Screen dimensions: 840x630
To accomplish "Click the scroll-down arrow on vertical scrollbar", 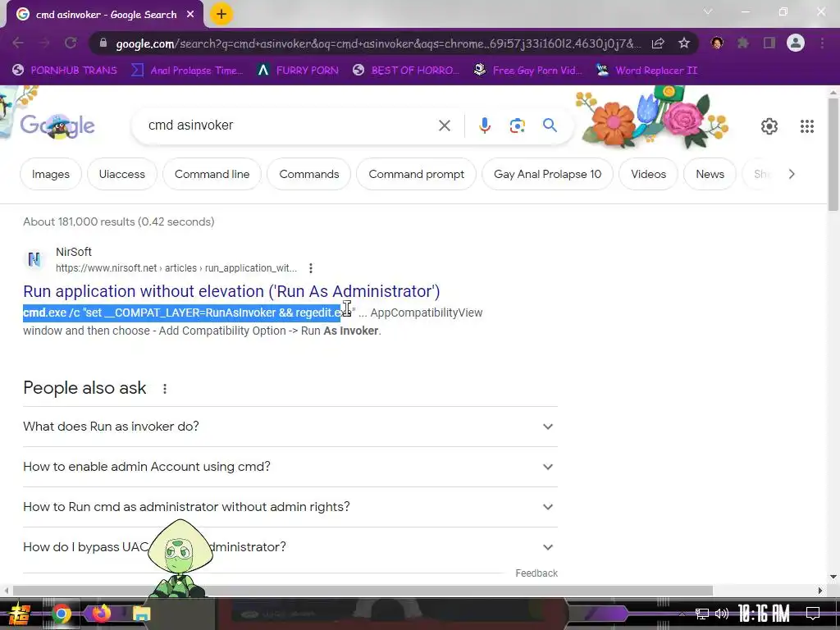I will pyautogui.click(x=833, y=577).
